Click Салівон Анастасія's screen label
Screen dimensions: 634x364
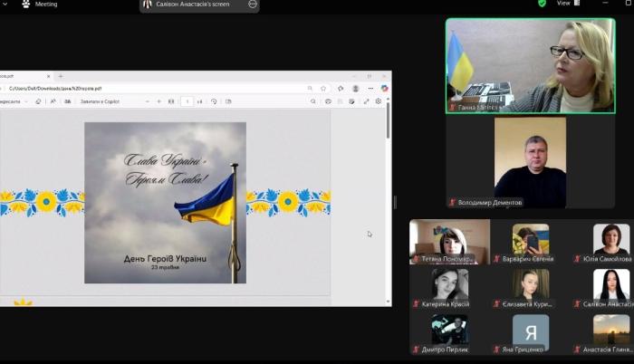pos(192,4)
